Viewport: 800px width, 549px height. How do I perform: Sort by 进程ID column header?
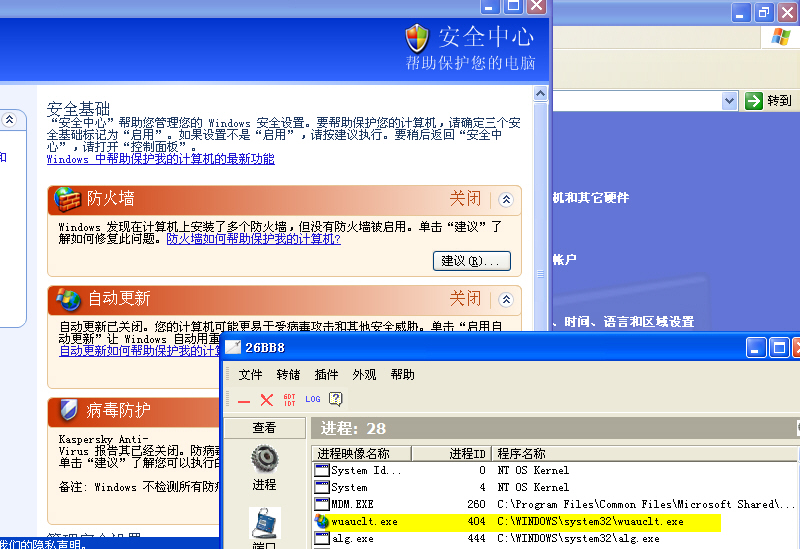tap(452, 454)
